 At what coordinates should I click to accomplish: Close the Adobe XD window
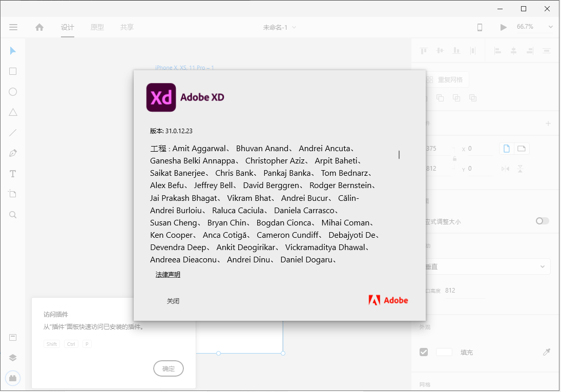(x=547, y=9)
